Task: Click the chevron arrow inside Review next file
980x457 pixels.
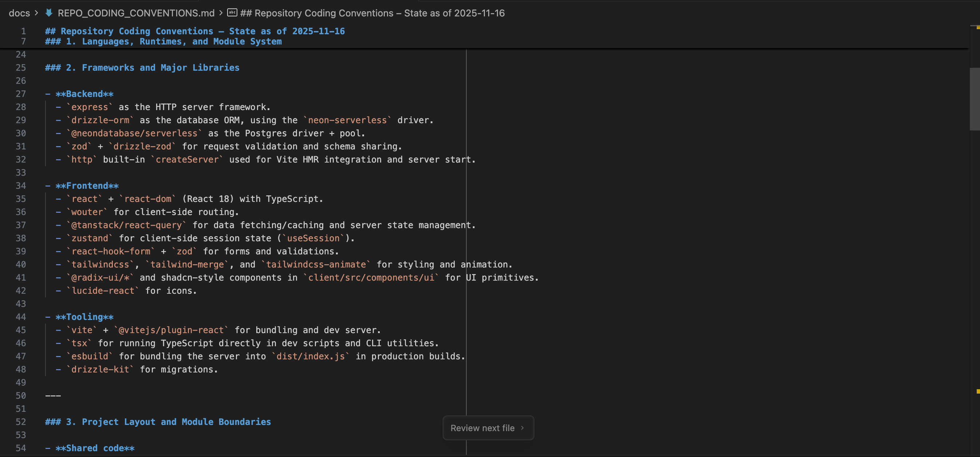Action: tap(522, 428)
